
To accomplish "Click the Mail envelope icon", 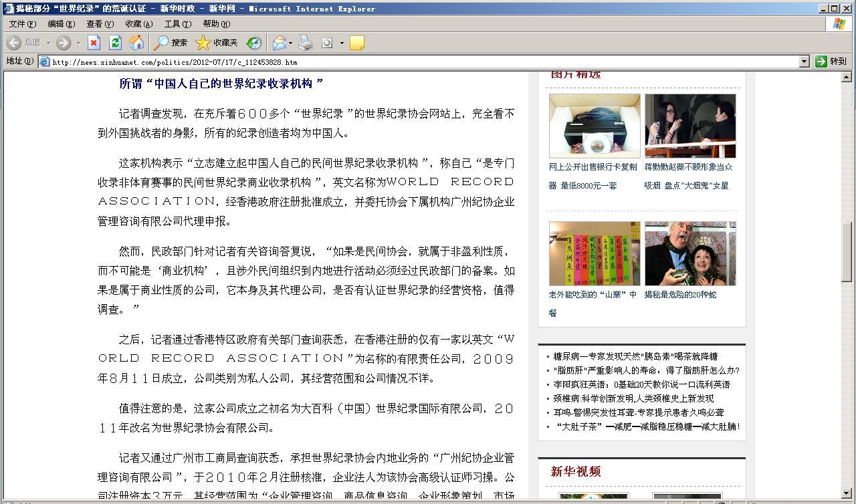I will 279,43.
